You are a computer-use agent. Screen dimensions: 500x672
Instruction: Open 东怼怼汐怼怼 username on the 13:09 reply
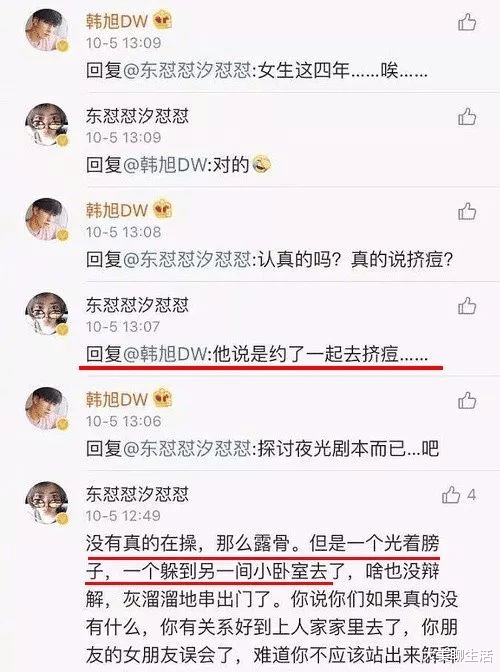pyautogui.click(x=137, y=116)
